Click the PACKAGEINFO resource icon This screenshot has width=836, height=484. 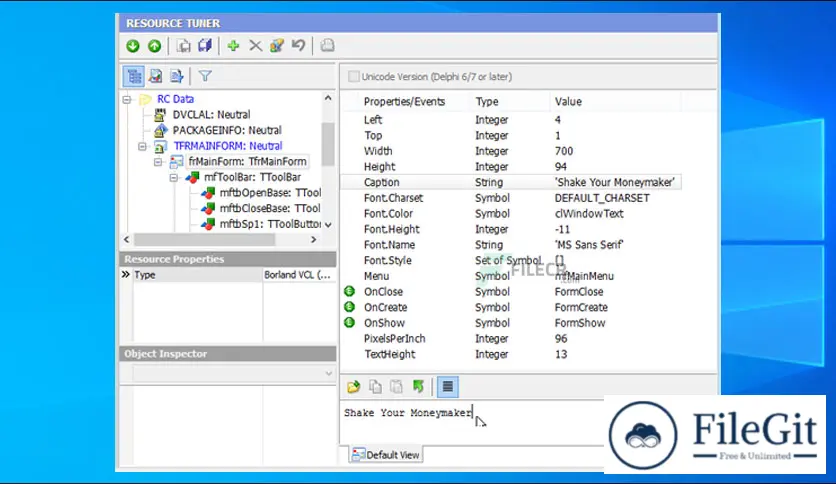(160, 130)
